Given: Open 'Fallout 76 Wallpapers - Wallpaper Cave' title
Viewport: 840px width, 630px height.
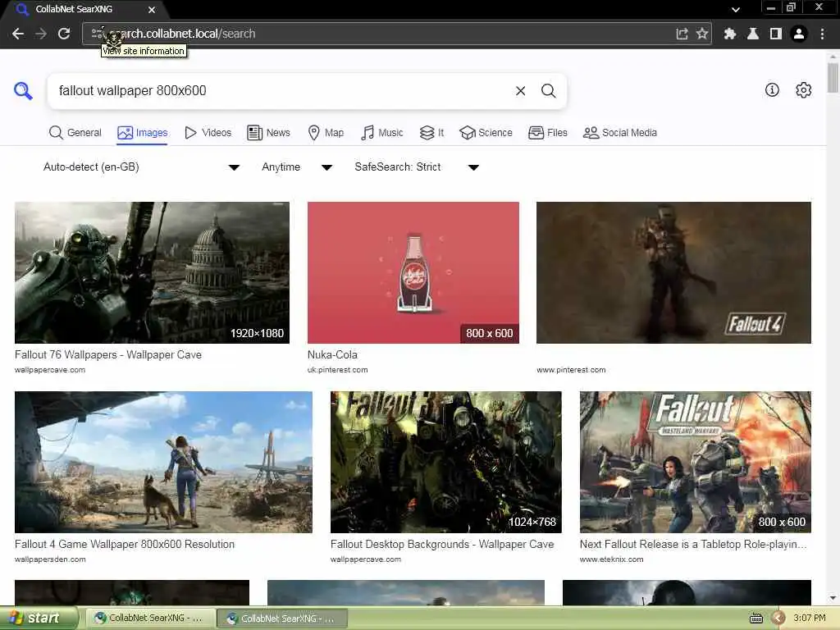Looking at the screenshot, I should point(108,354).
